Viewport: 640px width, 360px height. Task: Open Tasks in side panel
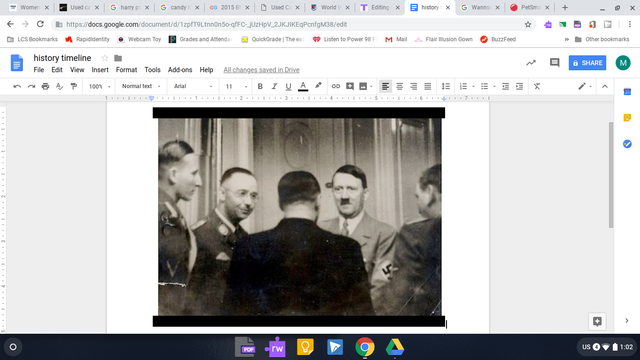click(x=627, y=144)
